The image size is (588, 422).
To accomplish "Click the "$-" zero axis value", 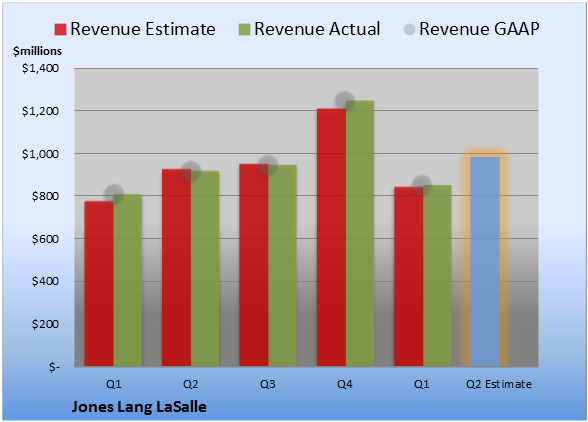I will pyautogui.click(x=54, y=367).
